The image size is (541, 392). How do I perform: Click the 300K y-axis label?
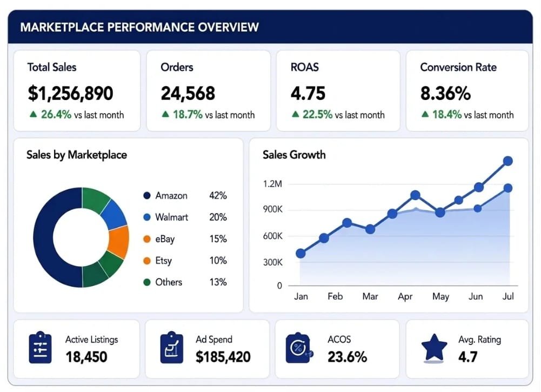[x=272, y=262]
